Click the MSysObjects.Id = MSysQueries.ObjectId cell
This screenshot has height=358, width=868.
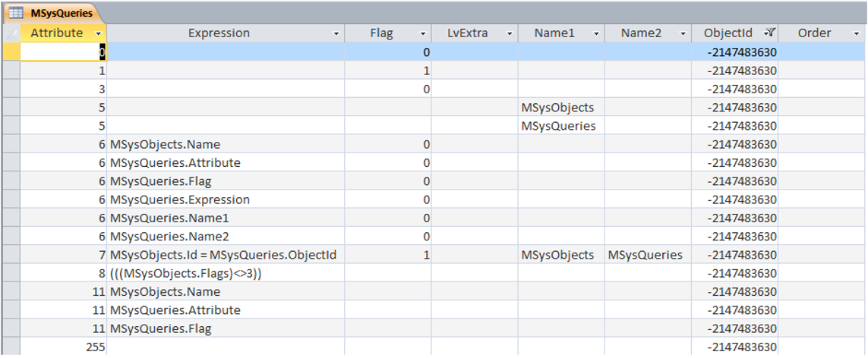point(226,256)
